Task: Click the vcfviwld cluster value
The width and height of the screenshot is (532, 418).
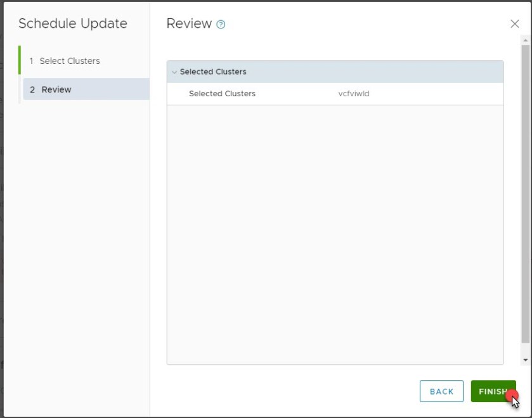Action: click(x=354, y=94)
